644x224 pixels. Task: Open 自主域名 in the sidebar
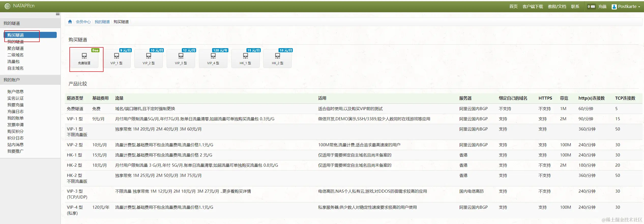(16, 68)
